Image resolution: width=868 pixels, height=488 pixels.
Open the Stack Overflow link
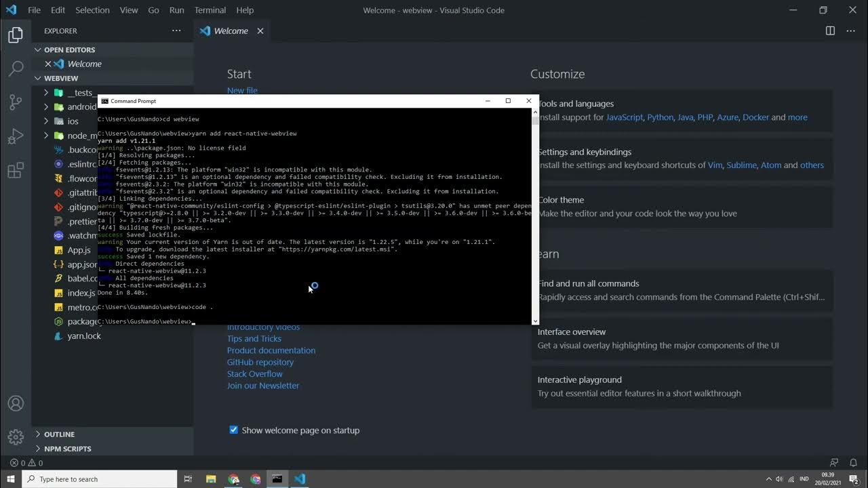255,373
